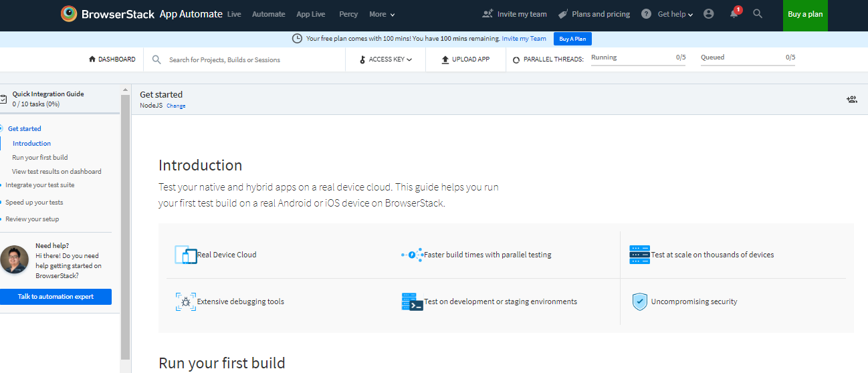This screenshot has width=868, height=373.
Task: Click the Test at scale servers icon
Action: click(639, 255)
